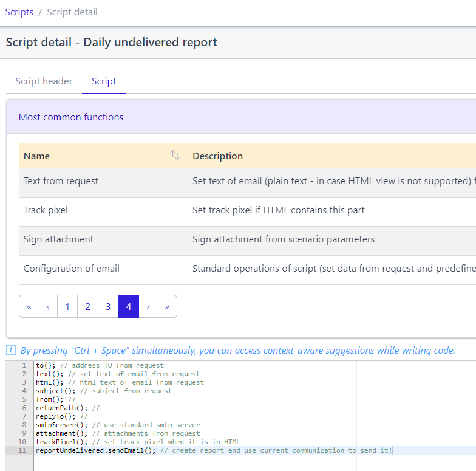
Task: Go to previous page of functions
Action: 49,306
